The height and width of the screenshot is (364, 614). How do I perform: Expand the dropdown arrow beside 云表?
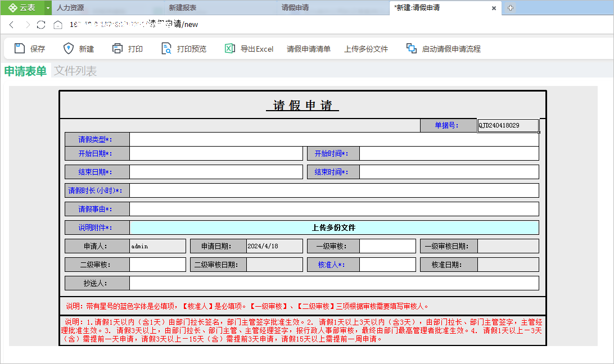[48, 8]
